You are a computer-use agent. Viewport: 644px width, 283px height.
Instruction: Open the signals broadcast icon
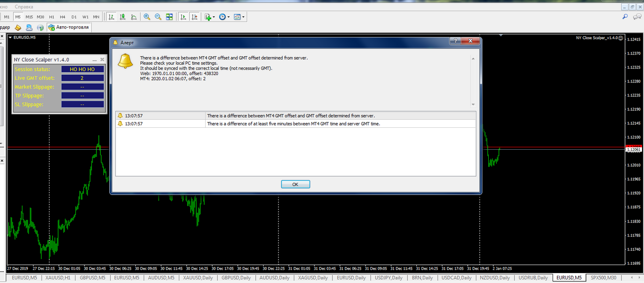[x=40, y=27]
